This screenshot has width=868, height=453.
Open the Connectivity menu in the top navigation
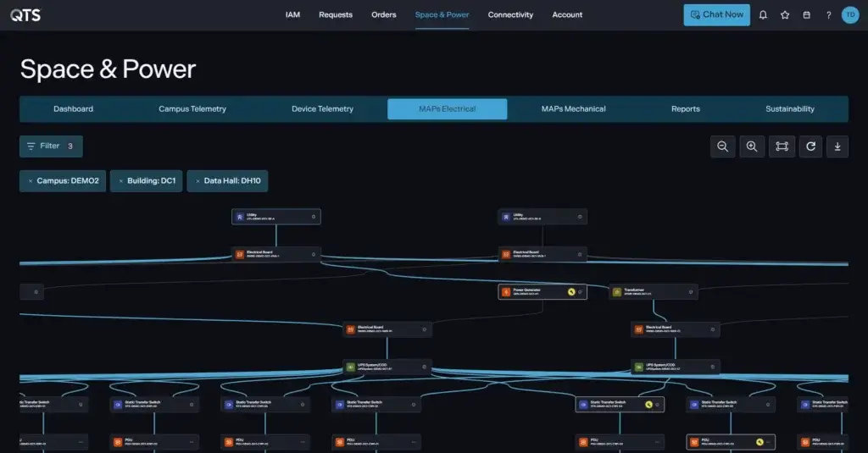(510, 14)
